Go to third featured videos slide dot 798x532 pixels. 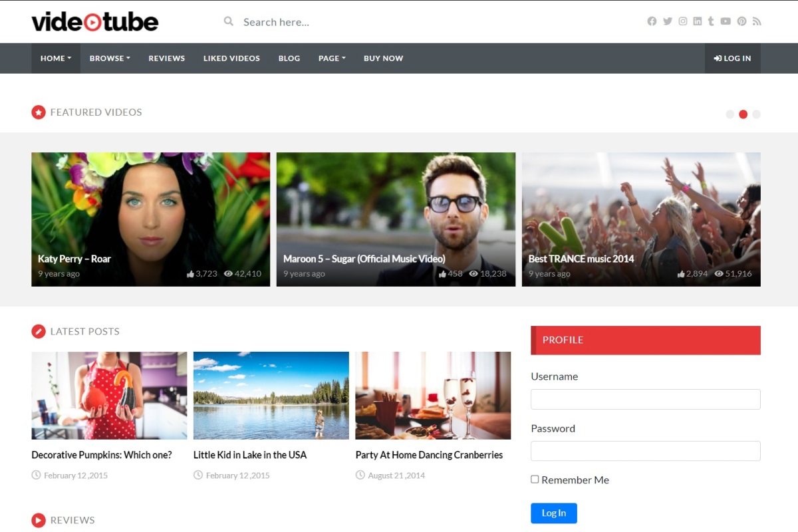[x=756, y=114]
